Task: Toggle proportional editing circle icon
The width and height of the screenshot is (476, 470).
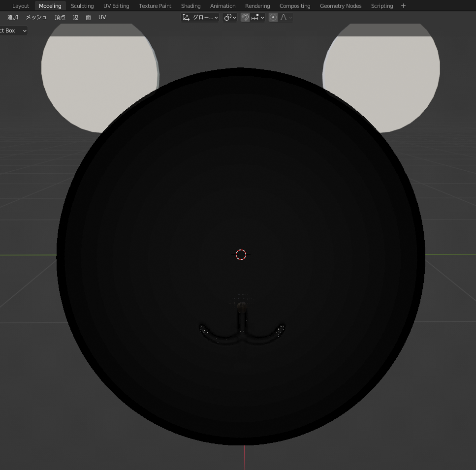Action: point(273,17)
